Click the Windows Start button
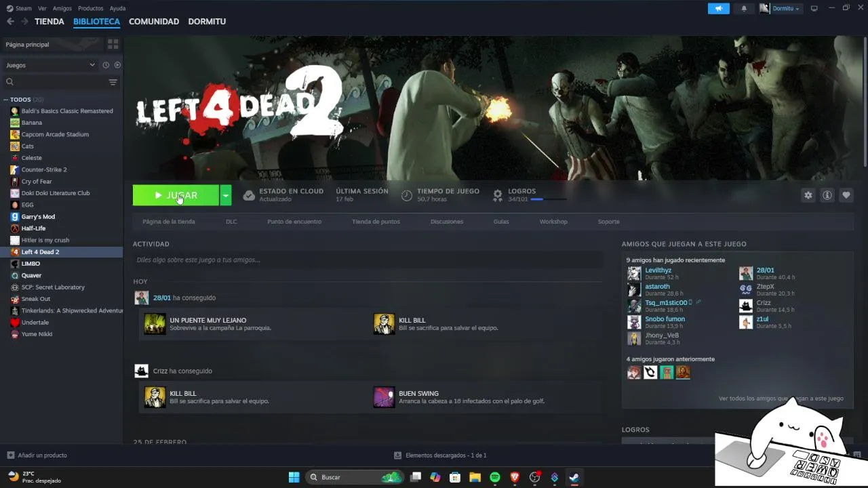The image size is (868, 488). point(294,477)
